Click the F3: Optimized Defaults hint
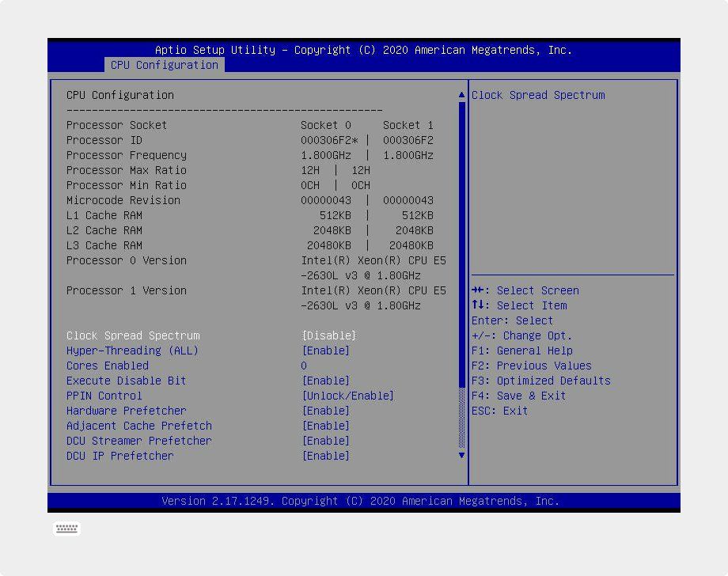728x576 pixels. (541, 381)
